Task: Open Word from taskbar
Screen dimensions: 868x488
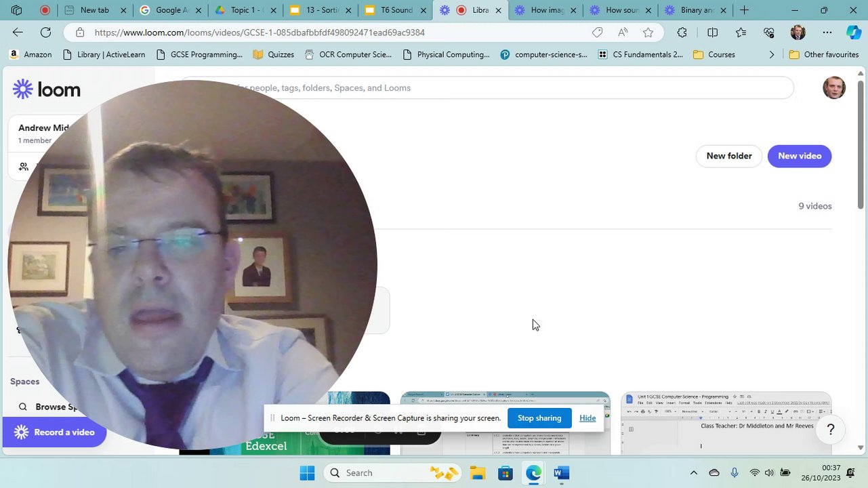Action: point(561,473)
